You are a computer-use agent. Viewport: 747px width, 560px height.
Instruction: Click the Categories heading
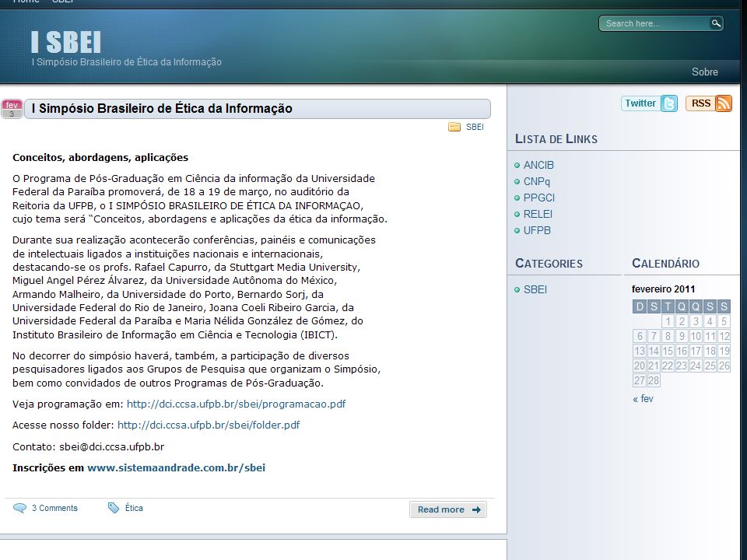[549, 264]
